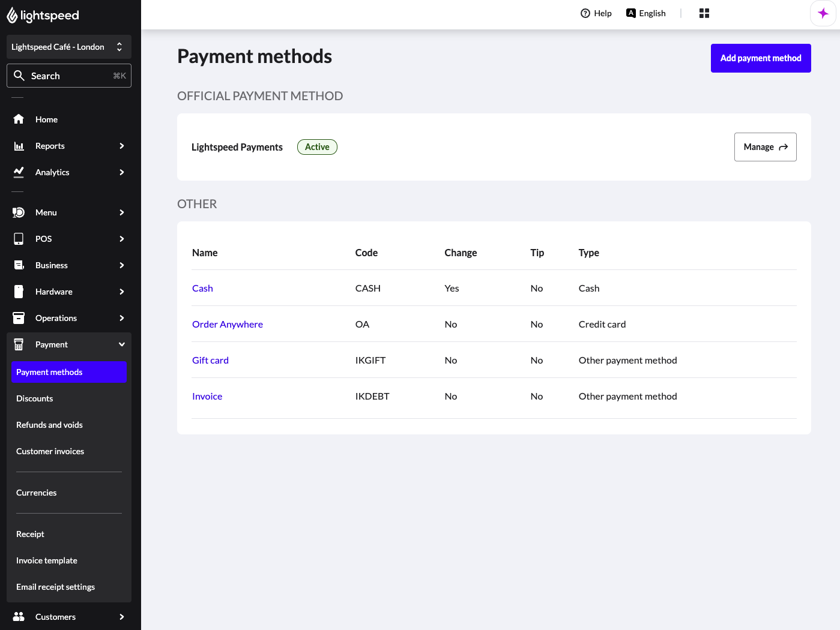Click the Type column header
Screen dimensions: 840x630
coord(589,253)
